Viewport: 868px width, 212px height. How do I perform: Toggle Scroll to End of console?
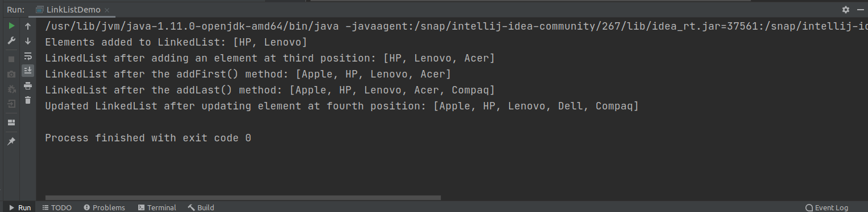click(x=28, y=71)
